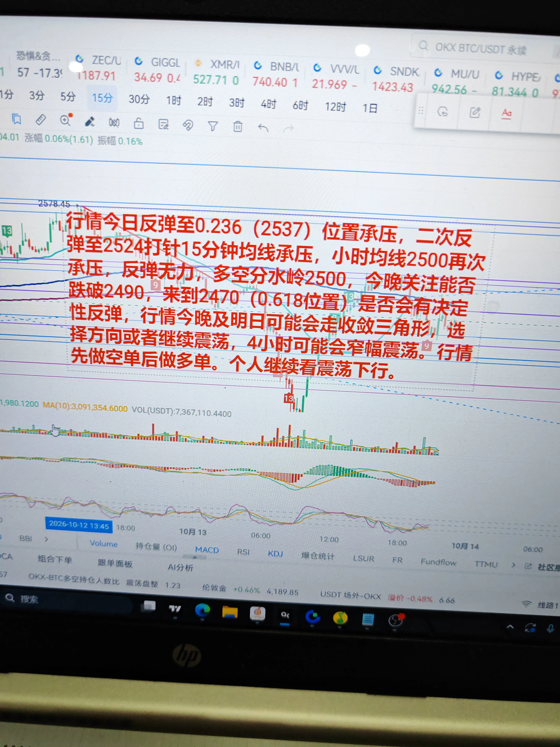Toggle the lock drawings padlock icon
This screenshot has width=560, height=747.
pyautogui.click(x=138, y=124)
